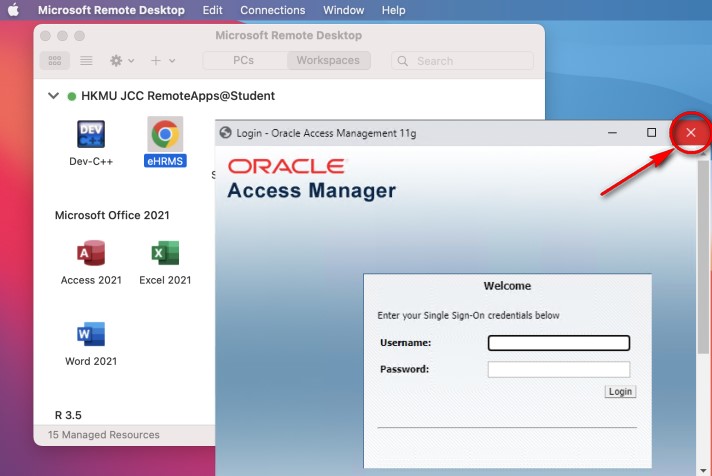This screenshot has width=712, height=476.
Task: Switch to grid view in Remote Desktop
Action: tap(55, 60)
